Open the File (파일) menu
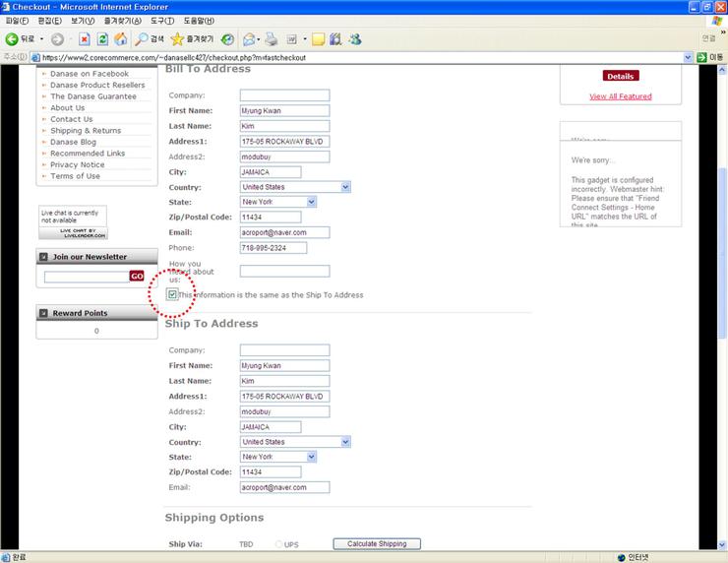The height and width of the screenshot is (563, 728). [x=17, y=21]
